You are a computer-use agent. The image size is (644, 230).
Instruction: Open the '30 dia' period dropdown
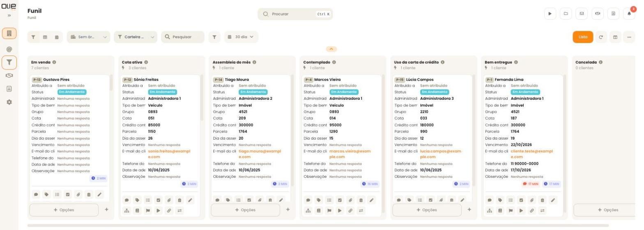241,37
